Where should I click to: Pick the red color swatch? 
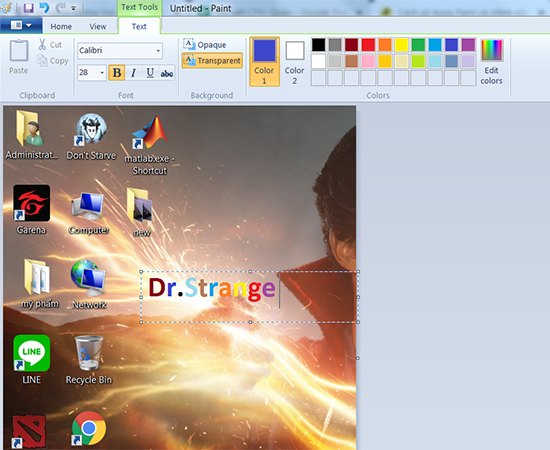(x=368, y=45)
